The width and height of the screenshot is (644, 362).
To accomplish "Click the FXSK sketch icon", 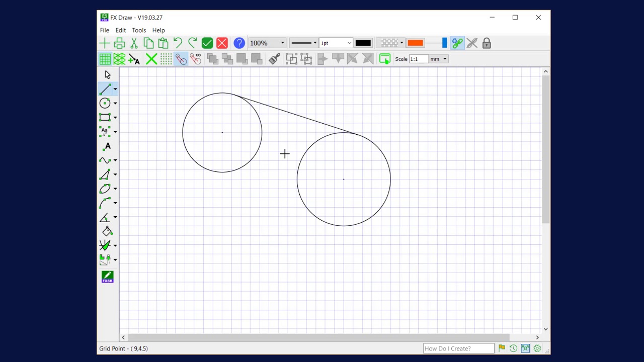I will (x=107, y=277).
